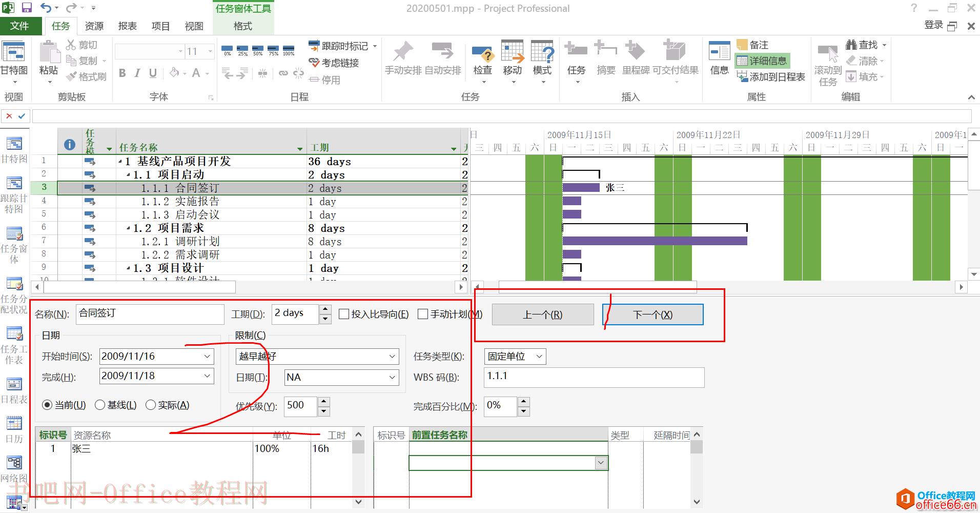The image size is (980, 513).
Task: Toggle Italic formatting
Action: point(137,73)
